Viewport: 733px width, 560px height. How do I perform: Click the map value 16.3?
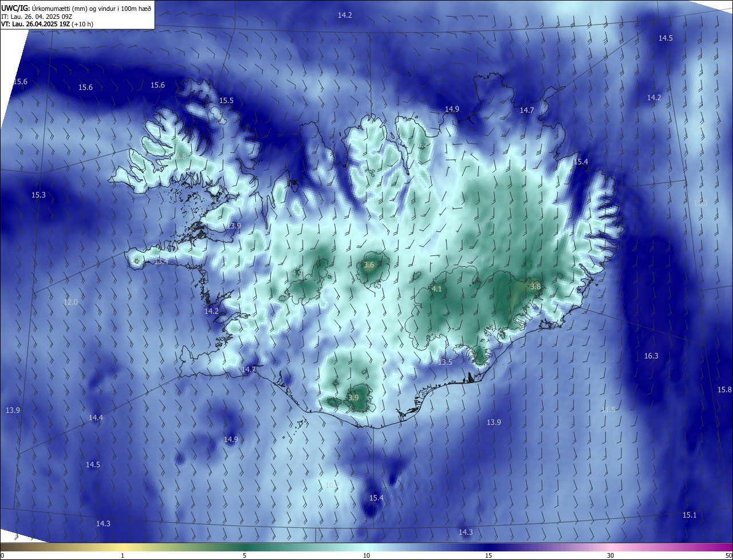(x=651, y=356)
